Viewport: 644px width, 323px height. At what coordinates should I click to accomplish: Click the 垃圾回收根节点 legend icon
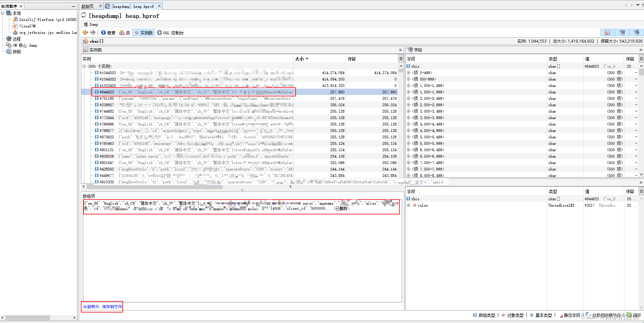click(588, 314)
